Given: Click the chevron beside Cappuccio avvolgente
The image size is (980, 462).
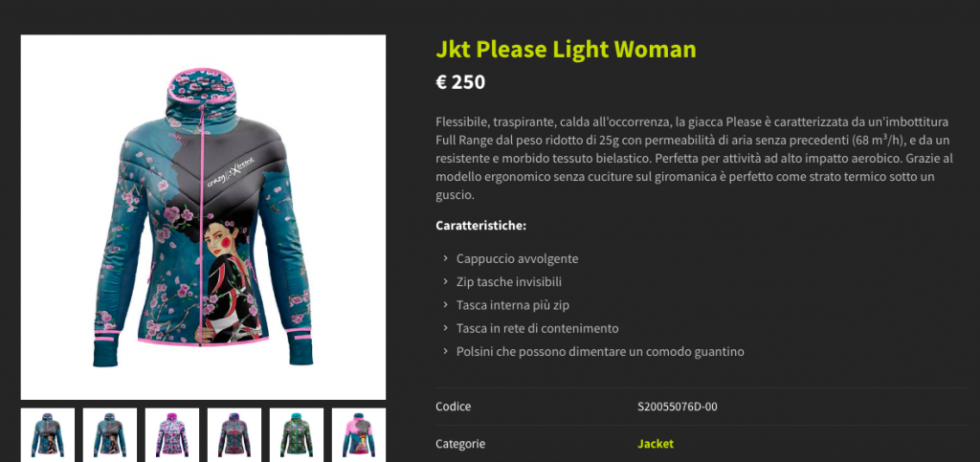Looking at the screenshot, I should [x=446, y=258].
